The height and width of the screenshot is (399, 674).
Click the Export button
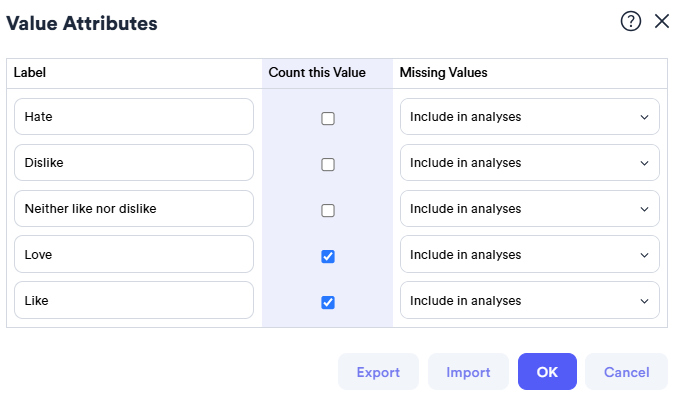378,371
